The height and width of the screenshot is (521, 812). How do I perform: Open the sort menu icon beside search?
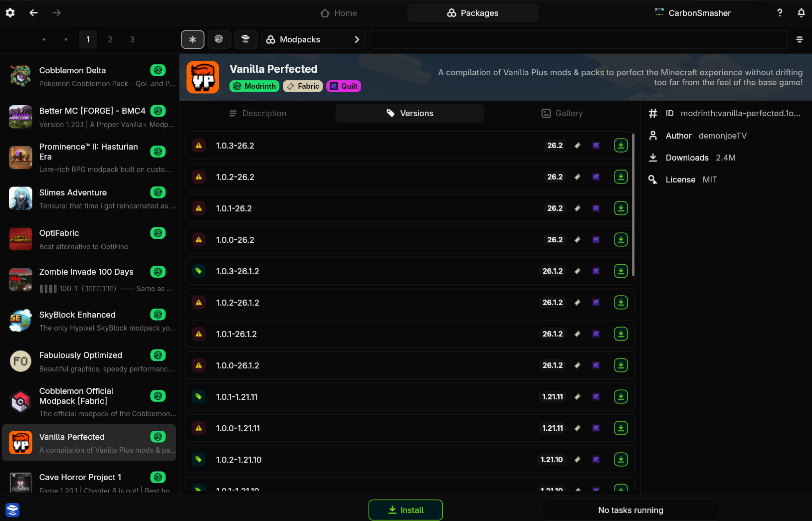click(800, 39)
